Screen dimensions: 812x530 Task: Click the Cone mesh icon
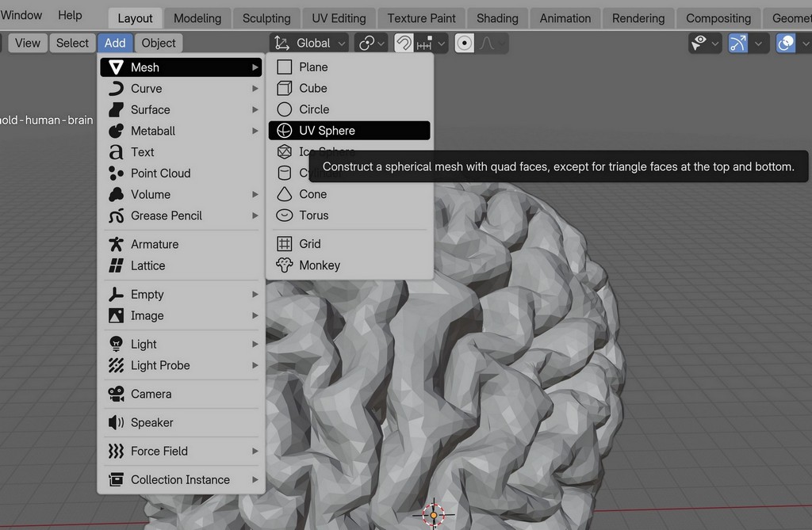tap(285, 194)
